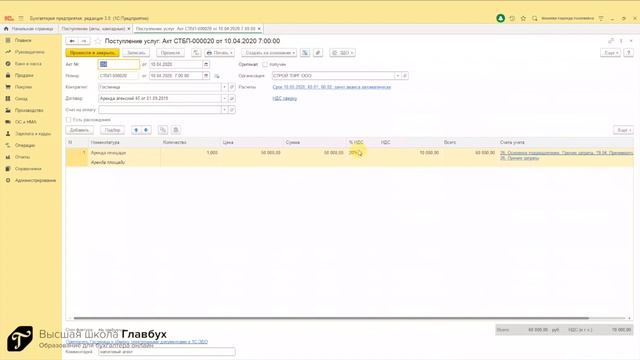Navigate forward with the right arrow button
Image resolution: width=640 pixels, height=360 pixels.
point(84,41)
